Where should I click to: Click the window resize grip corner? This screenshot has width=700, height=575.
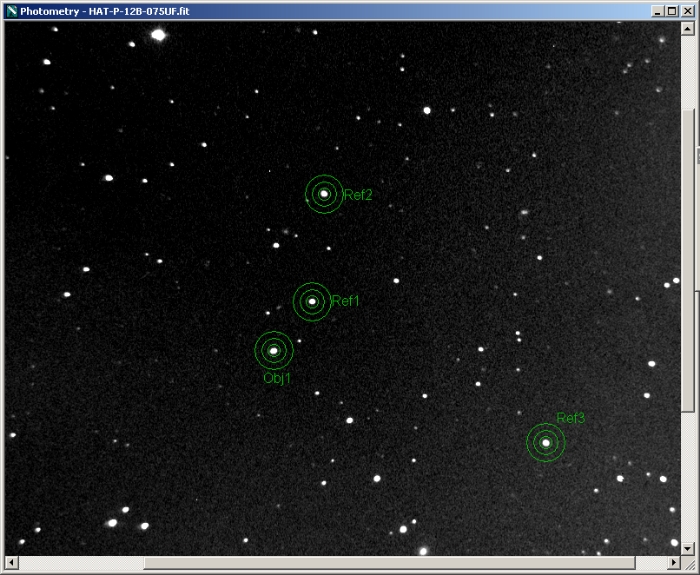pyautogui.click(x=688, y=563)
